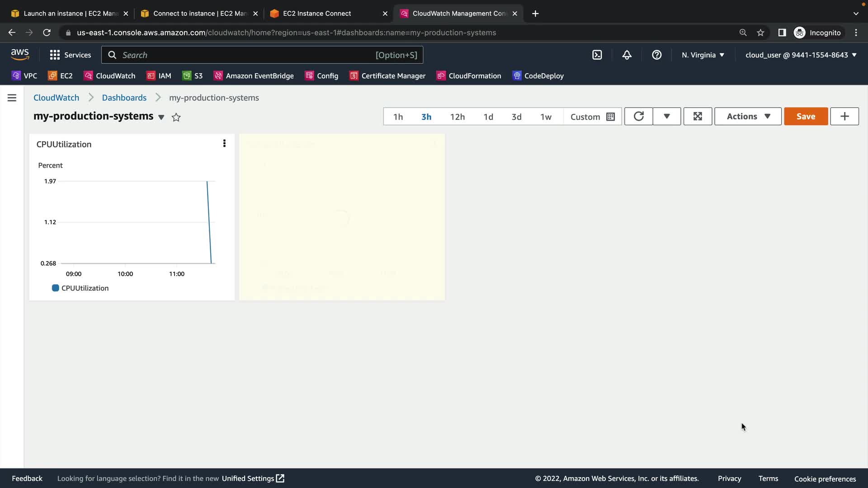This screenshot has height=488, width=868.
Task: Open AWS CloudShell icon
Action: pos(597,55)
